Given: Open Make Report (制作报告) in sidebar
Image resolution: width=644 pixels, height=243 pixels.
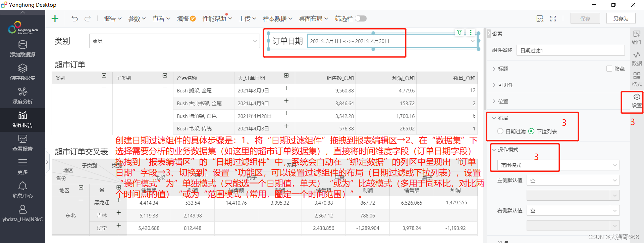Looking at the screenshot, I should [x=22, y=120].
